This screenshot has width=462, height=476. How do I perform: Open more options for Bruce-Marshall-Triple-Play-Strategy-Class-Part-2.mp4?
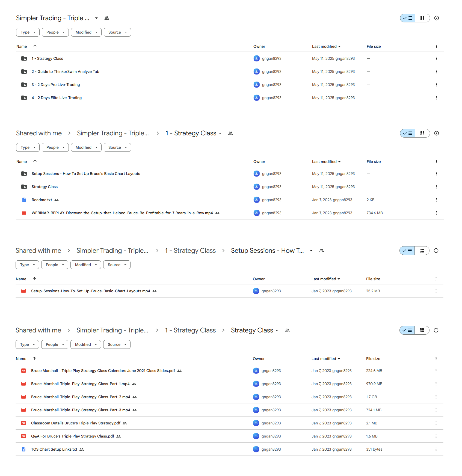pyautogui.click(x=436, y=397)
